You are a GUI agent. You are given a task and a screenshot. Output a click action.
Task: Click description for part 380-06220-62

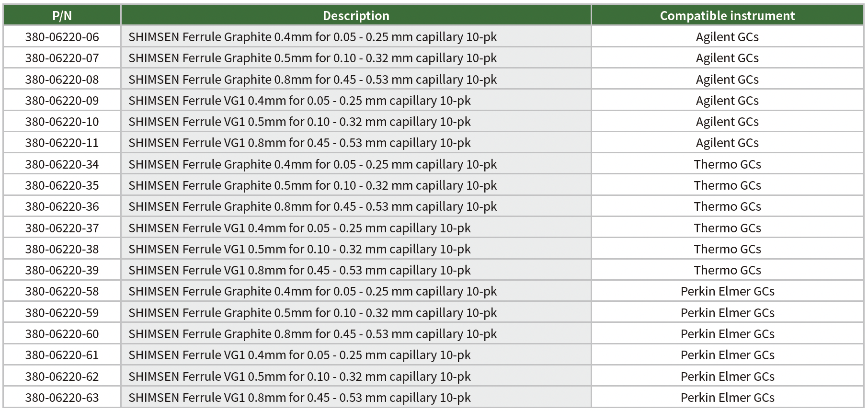pyautogui.click(x=299, y=377)
